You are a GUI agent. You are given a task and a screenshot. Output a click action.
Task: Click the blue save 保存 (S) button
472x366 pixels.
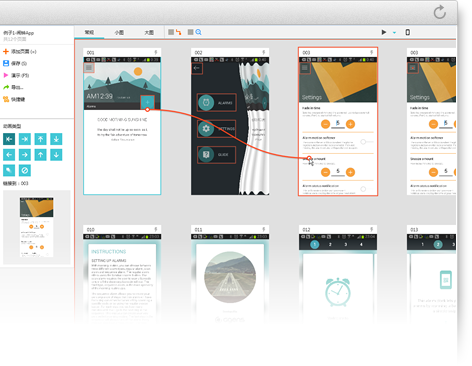pos(15,63)
